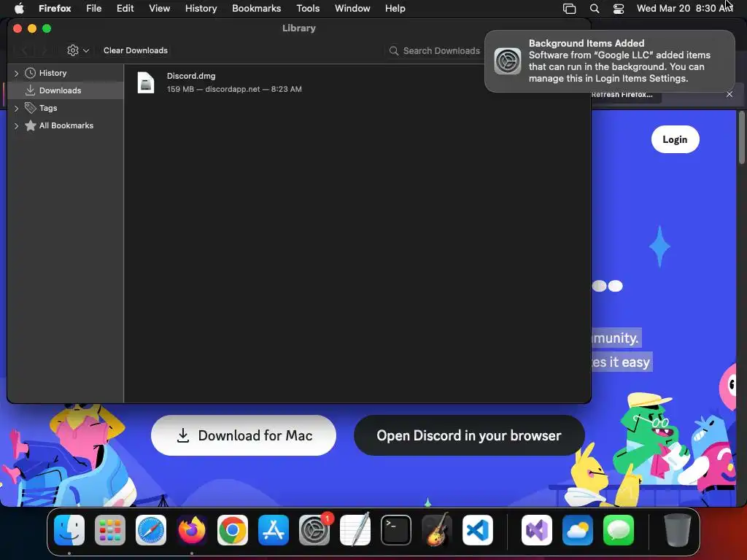
Task: Launch Visual Studio Code from the Dock
Action: (x=478, y=530)
